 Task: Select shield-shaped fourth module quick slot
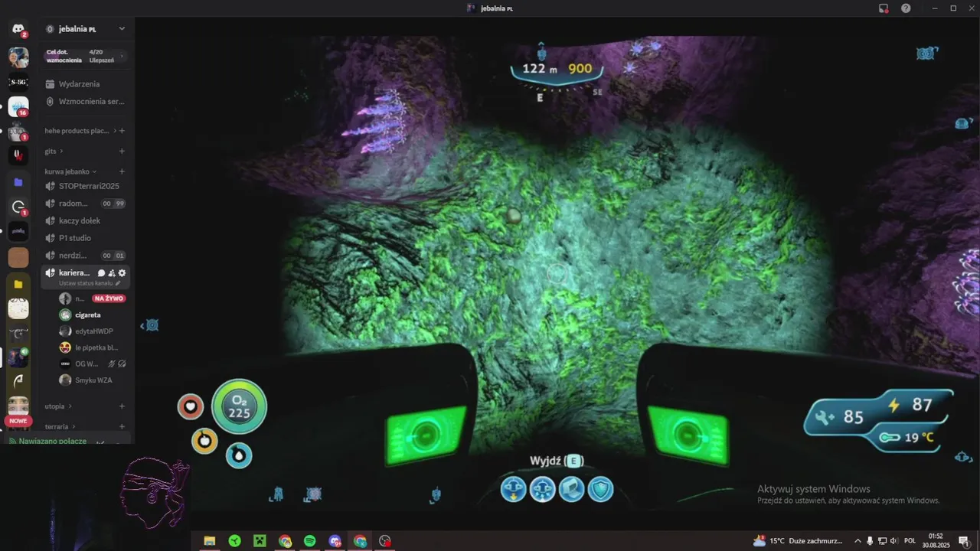coord(600,488)
